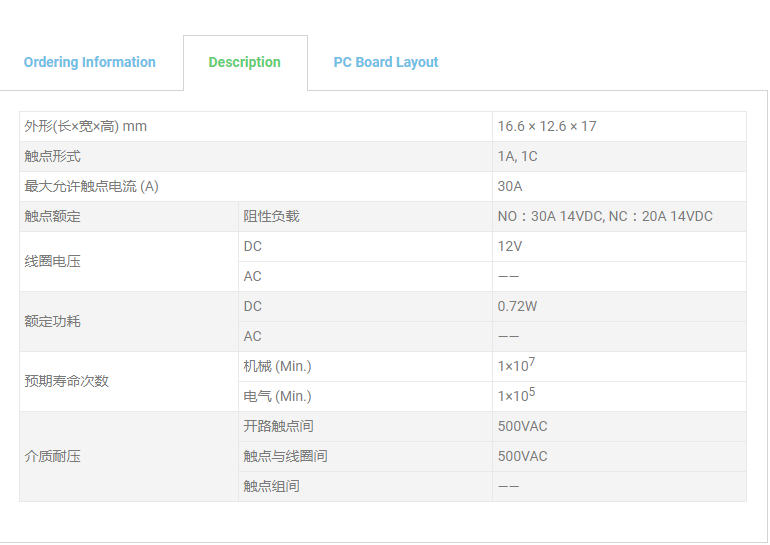Click the 触点形式 label cell
Image resolution: width=770 pixels, height=545 pixels.
[x=53, y=156]
